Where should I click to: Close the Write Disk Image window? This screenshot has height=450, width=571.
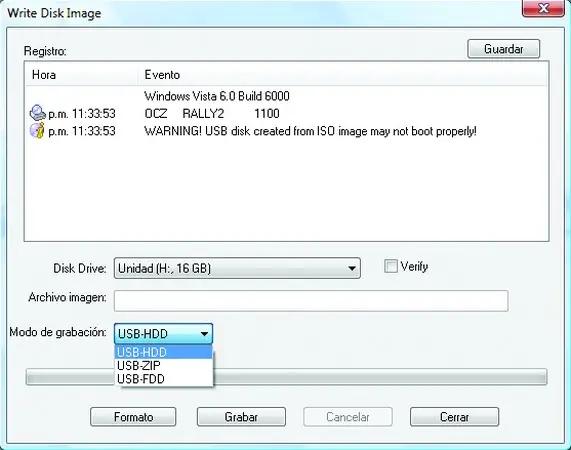(x=543, y=8)
